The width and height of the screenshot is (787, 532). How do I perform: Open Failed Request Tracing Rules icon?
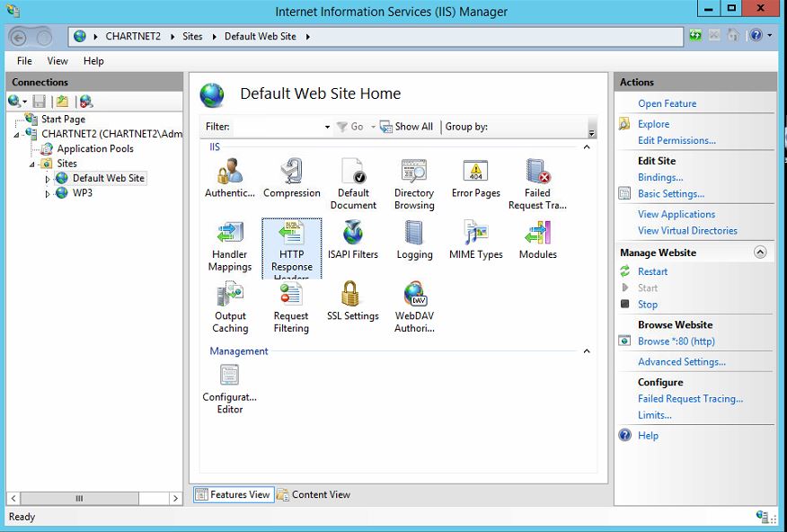pos(537,184)
